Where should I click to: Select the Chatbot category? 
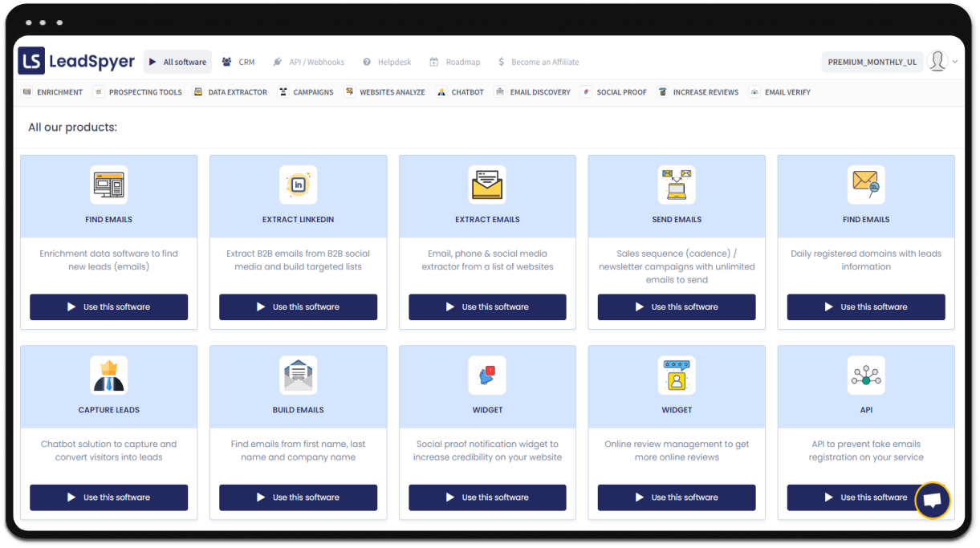point(460,92)
